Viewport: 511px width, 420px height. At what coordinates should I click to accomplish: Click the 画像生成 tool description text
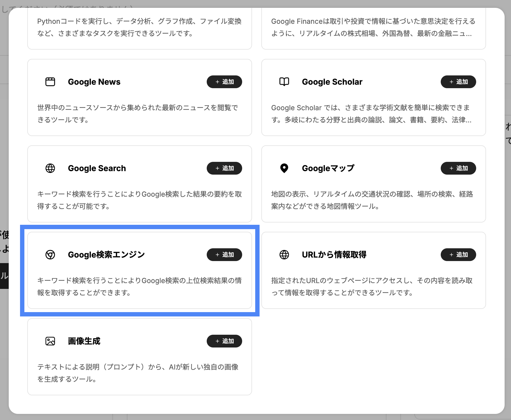pyautogui.click(x=138, y=373)
